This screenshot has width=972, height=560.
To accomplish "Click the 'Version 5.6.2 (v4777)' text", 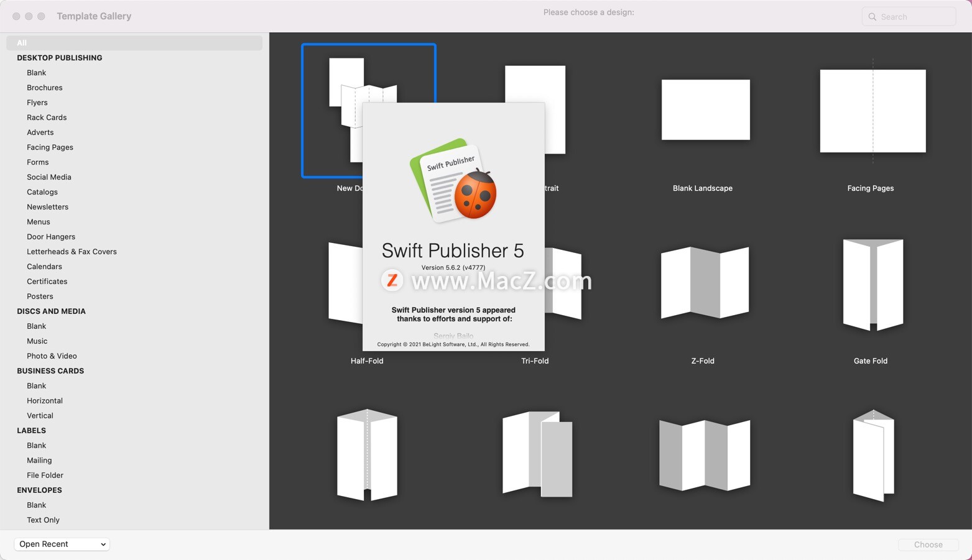I will tap(453, 268).
